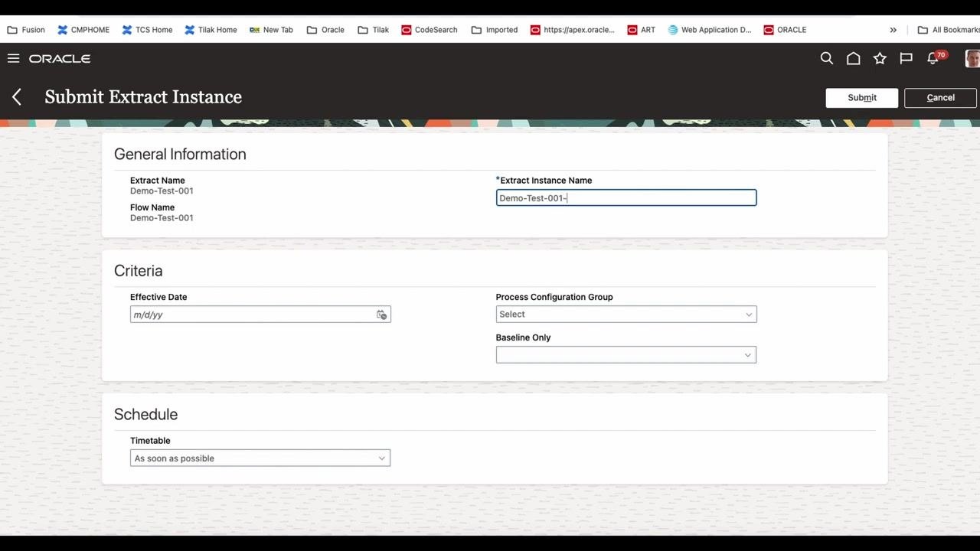Open the Fusion bookmark folder
980x551 pixels.
tap(26, 30)
